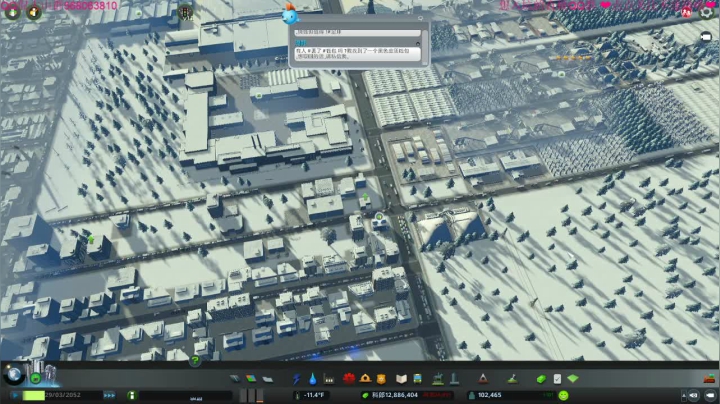720x404 pixels.
Task: Click the green milestones circle icon
Action: tap(35, 378)
